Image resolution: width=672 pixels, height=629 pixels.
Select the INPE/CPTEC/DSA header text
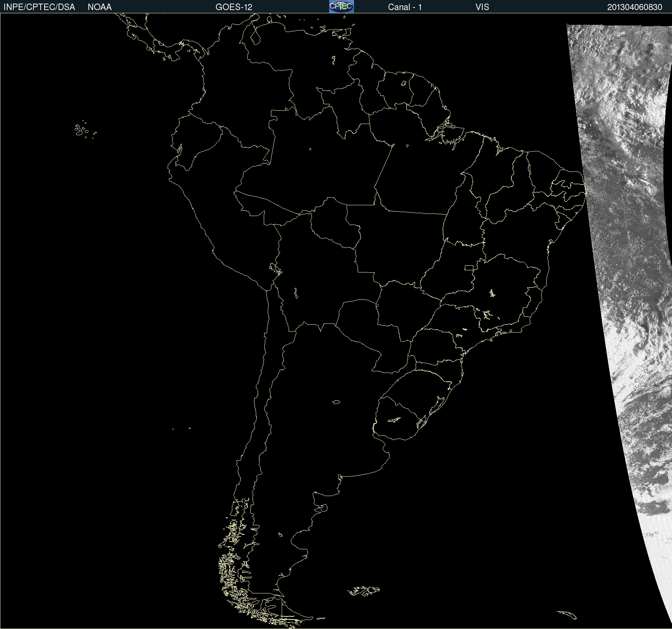pyautogui.click(x=39, y=7)
